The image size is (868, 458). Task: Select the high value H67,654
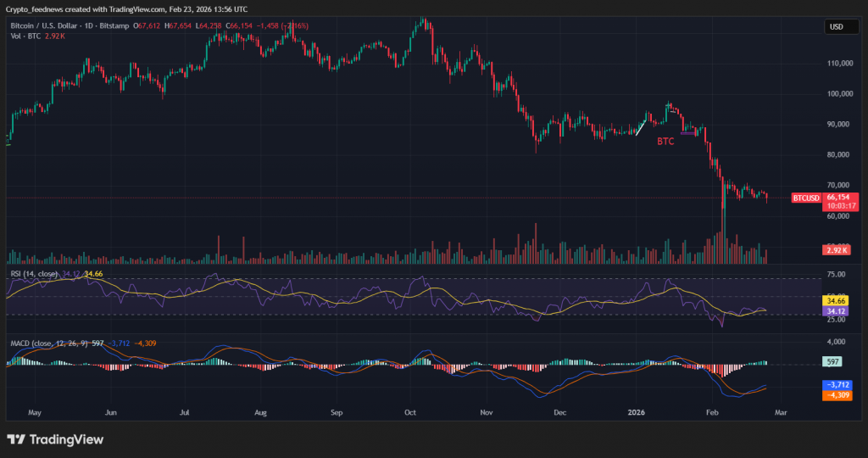click(178, 26)
